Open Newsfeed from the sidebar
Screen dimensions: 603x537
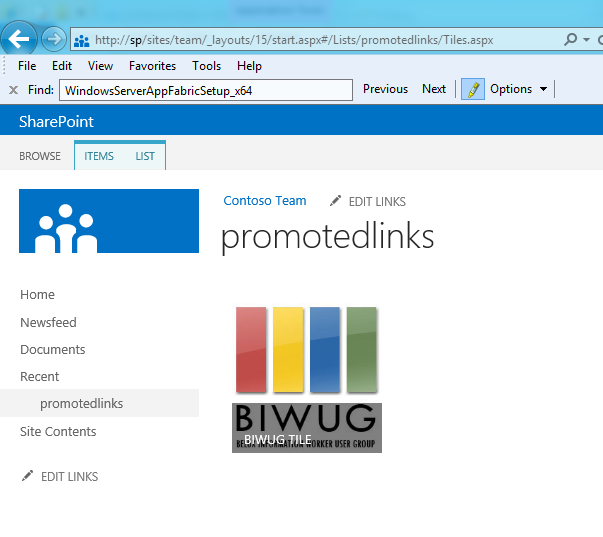48,322
